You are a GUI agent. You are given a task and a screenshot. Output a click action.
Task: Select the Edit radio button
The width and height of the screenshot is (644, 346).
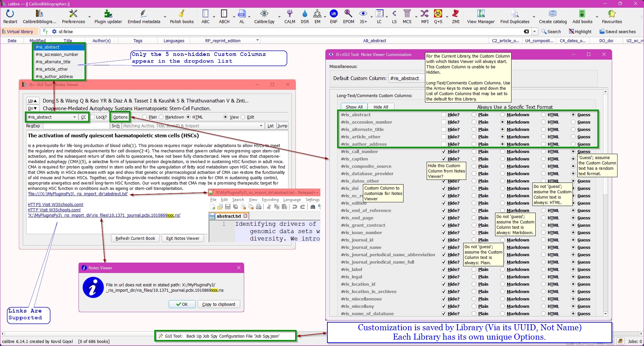point(243,117)
